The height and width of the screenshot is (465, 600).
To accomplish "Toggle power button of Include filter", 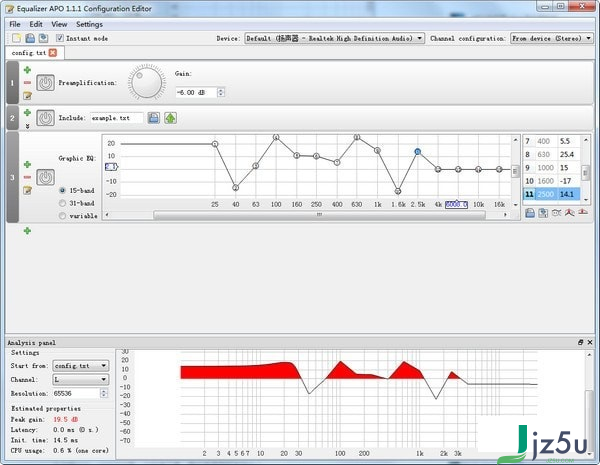I will [x=46, y=118].
